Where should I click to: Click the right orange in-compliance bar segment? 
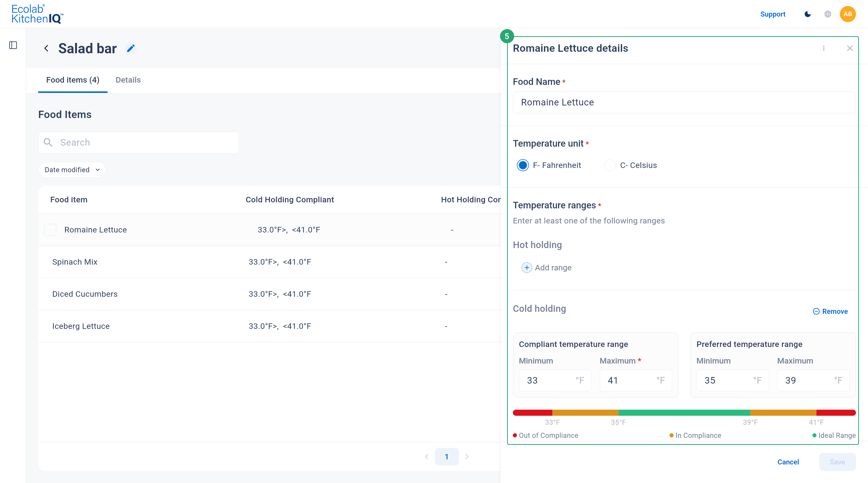[x=783, y=413]
